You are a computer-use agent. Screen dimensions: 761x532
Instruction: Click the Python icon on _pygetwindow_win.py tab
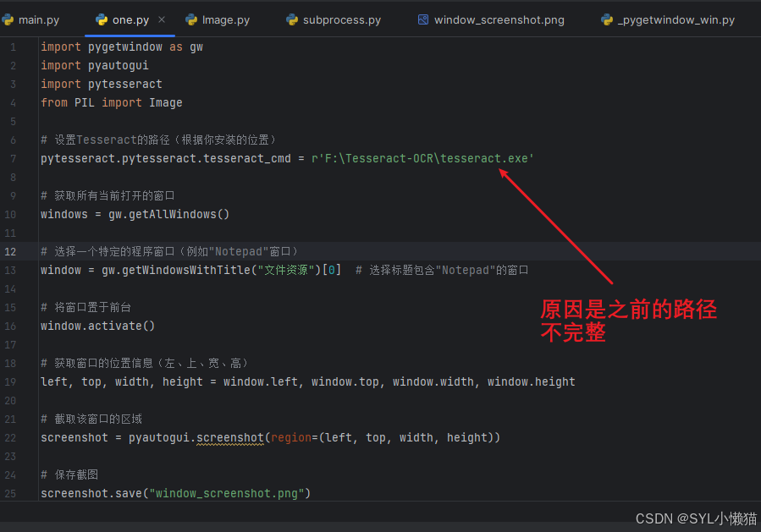coord(606,19)
